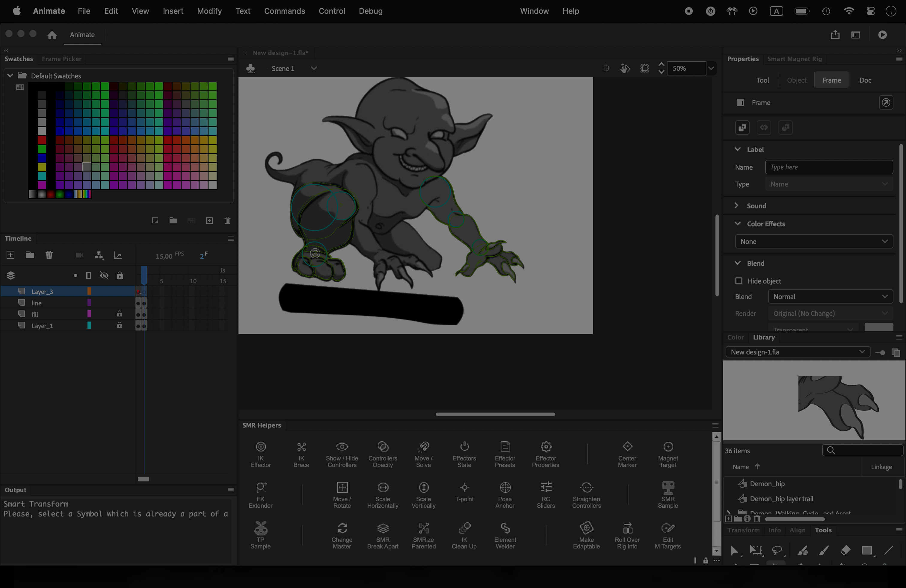Image resolution: width=906 pixels, height=588 pixels.
Task: Unlock the Layer_1 layer
Action: [x=120, y=325]
